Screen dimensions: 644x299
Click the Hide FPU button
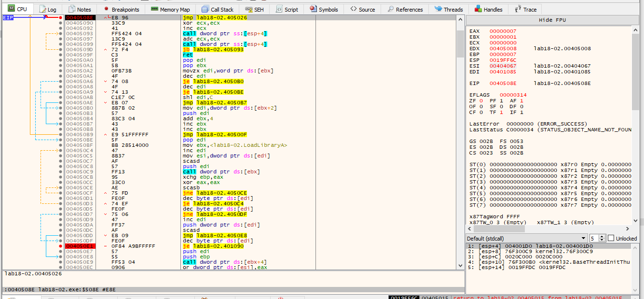(552, 20)
